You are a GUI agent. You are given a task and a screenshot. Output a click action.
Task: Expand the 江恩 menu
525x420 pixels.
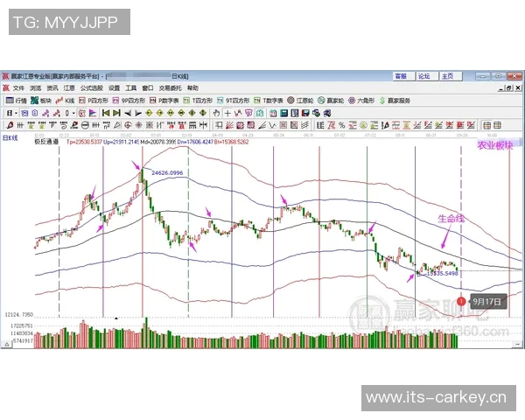[x=68, y=88]
